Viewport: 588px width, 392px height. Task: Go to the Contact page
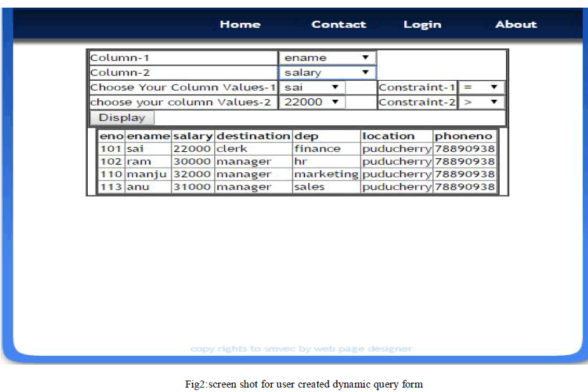click(338, 24)
